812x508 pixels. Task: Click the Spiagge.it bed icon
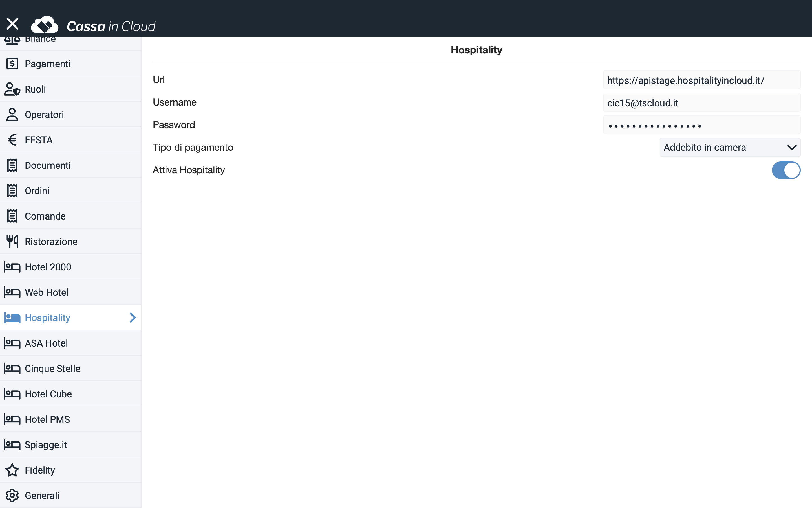click(12, 445)
